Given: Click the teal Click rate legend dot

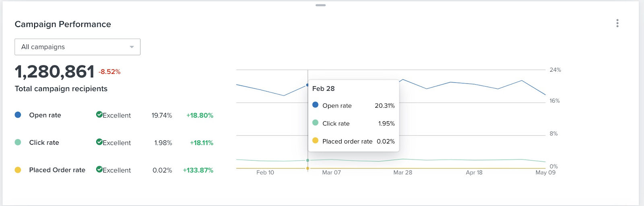Looking at the screenshot, I should 18,142.
